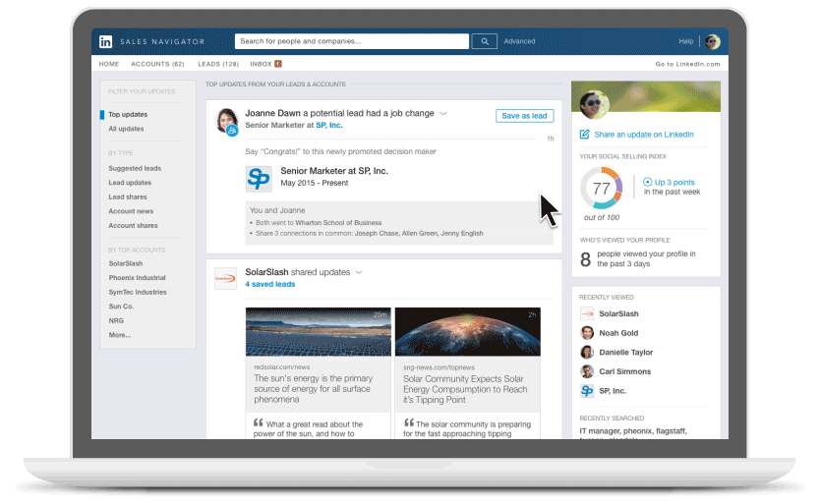Click More... under top accounts
This screenshot has height=504, width=820.
coord(120,335)
